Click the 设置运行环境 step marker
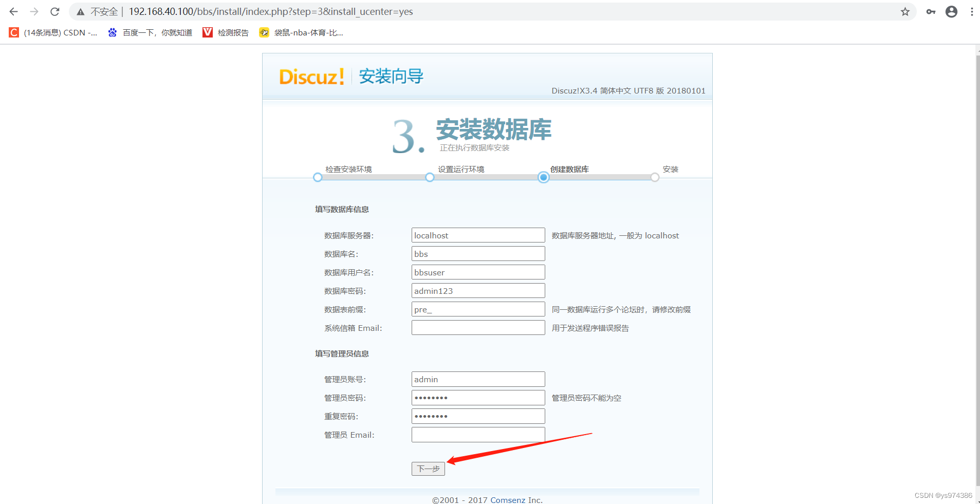Viewport: 980px width, 504px height. (x=430, y=177)
